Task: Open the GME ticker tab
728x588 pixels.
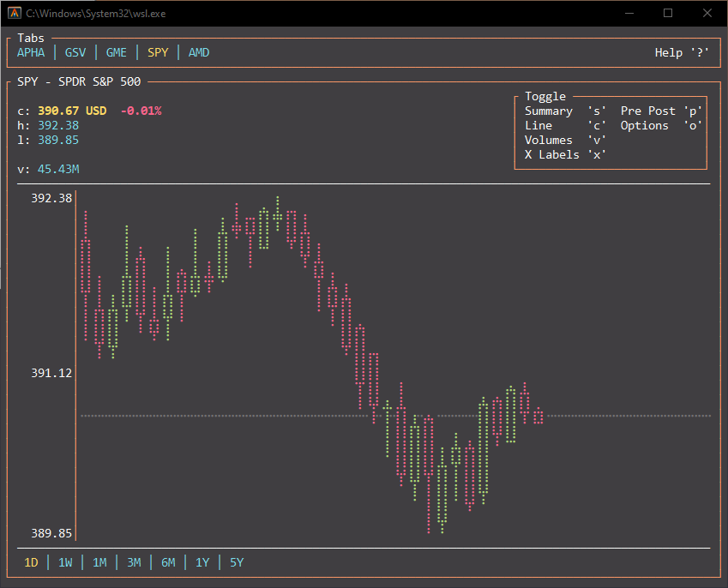Action: point(116,52)
